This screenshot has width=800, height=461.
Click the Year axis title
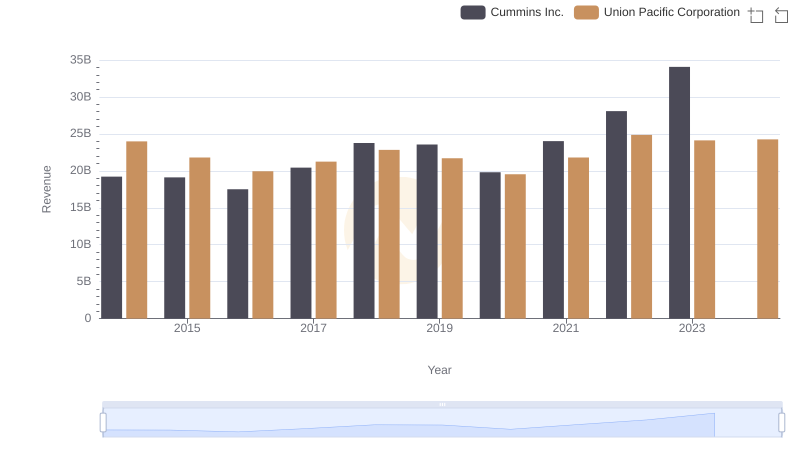pos(439,370)
